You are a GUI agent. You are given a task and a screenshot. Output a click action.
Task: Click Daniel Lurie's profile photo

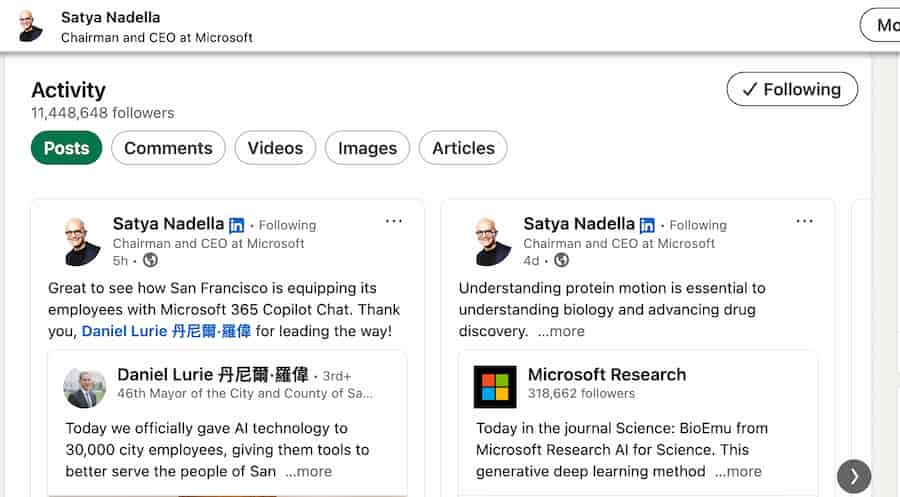click(x=85, y=387)
